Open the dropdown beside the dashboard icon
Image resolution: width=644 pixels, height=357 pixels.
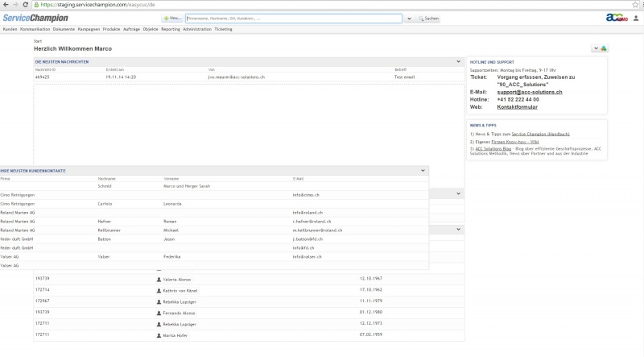click(x=596, y=48)
